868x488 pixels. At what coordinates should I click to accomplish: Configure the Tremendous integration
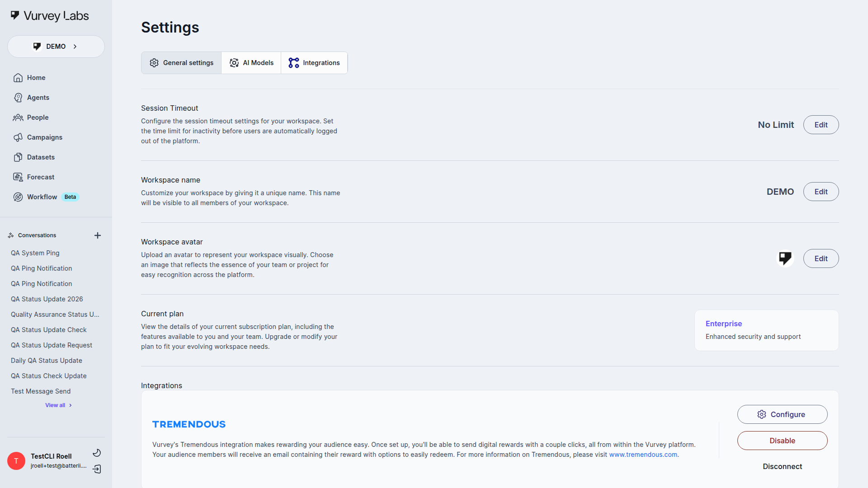click(x=782, y=414)
